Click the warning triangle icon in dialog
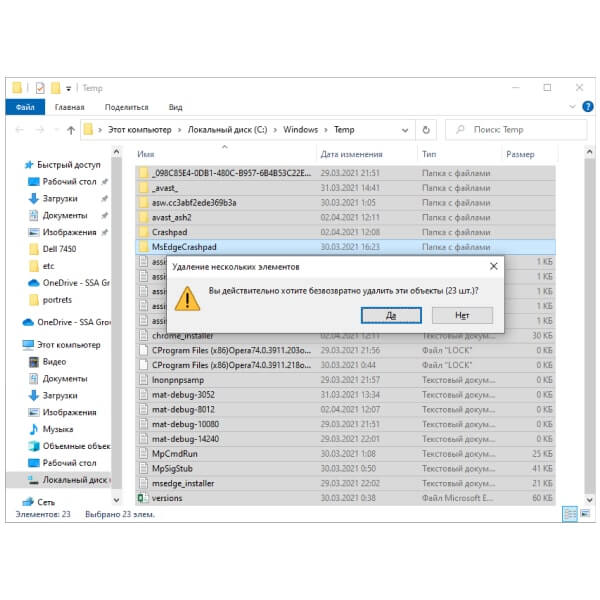Screen dimensions: 600x600 coord(187,298)
